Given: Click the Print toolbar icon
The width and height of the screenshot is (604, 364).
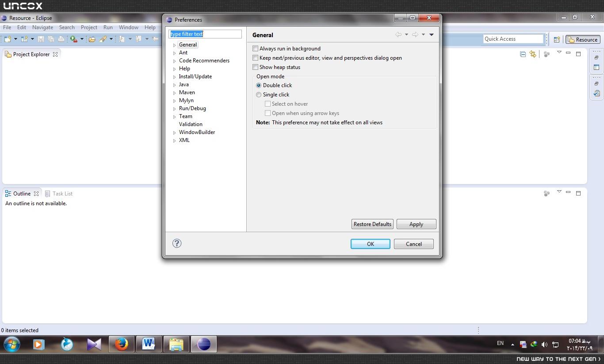Looking at the screenshot, I should tap(61, 39).
